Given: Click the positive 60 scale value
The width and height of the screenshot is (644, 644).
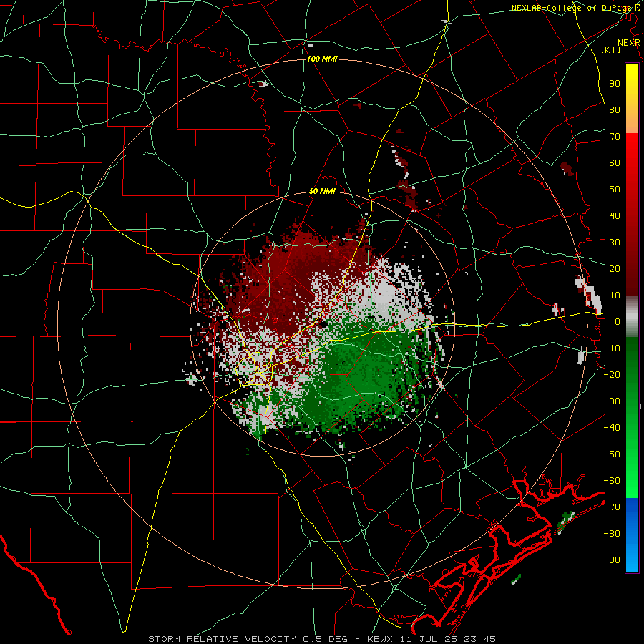Looking at the screenshot, I should tap(615, 163).
